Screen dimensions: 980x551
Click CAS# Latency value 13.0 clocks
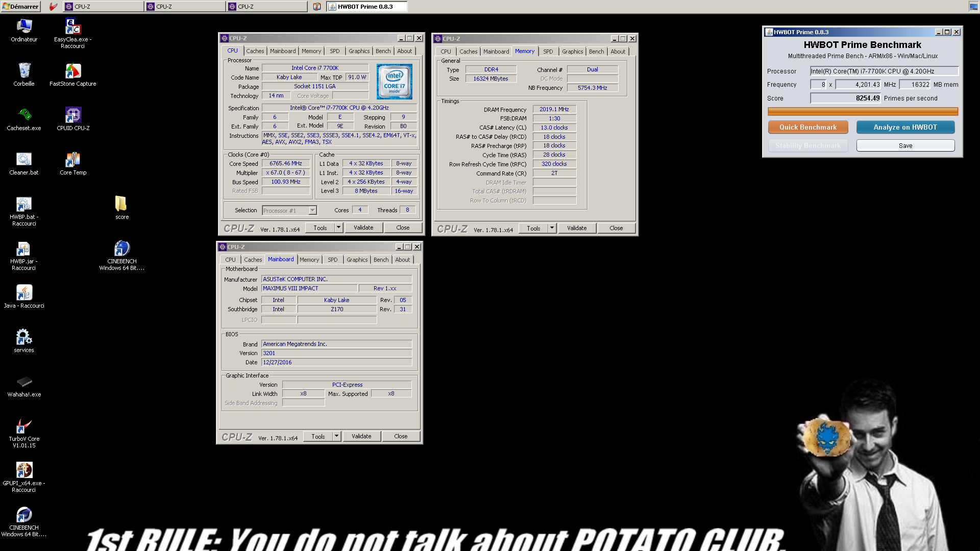pyautogui.click(x=554, y=128)
